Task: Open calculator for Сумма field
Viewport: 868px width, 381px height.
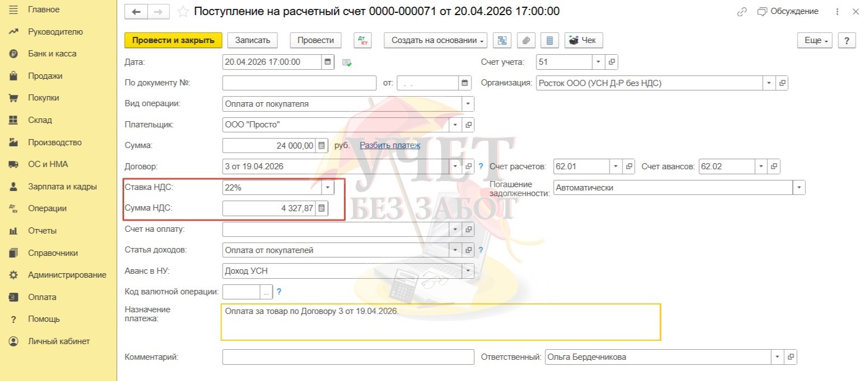Action: point(322,146)
